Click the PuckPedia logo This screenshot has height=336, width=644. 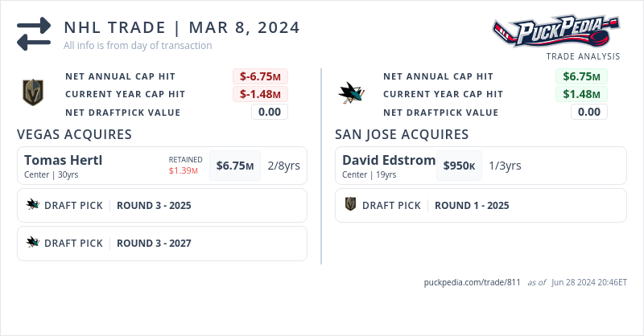(556, 32)
